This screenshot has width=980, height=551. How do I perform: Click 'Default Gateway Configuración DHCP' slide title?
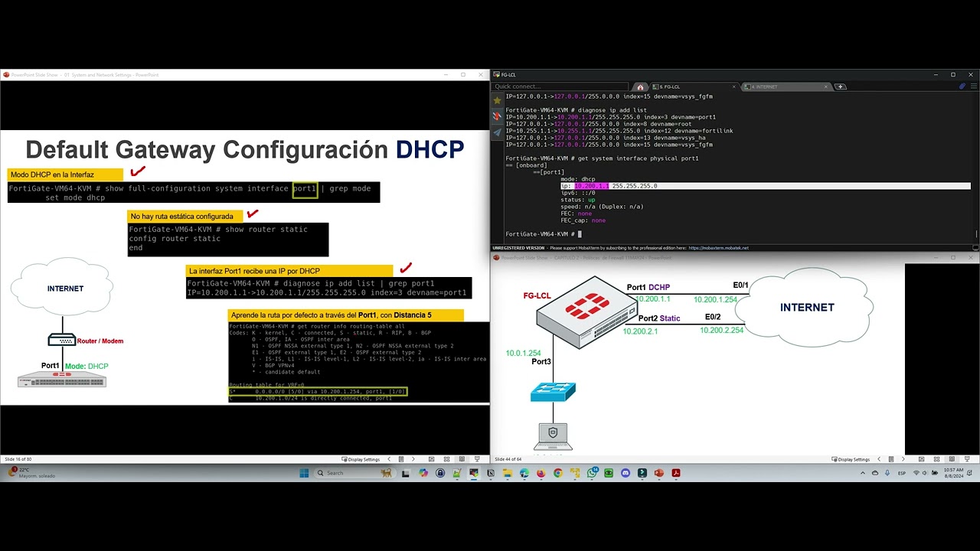coord(245,149)
